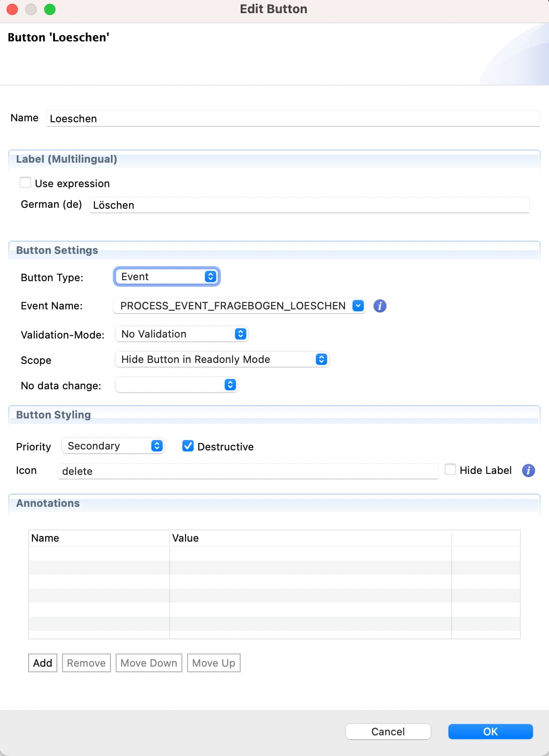Click into the Icon text field
The height and width of the screenshot is (756, 549).
point(248,471)
